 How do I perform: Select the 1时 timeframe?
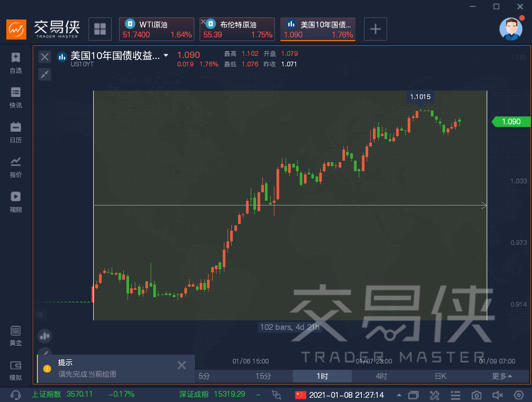tap(322, 376)
